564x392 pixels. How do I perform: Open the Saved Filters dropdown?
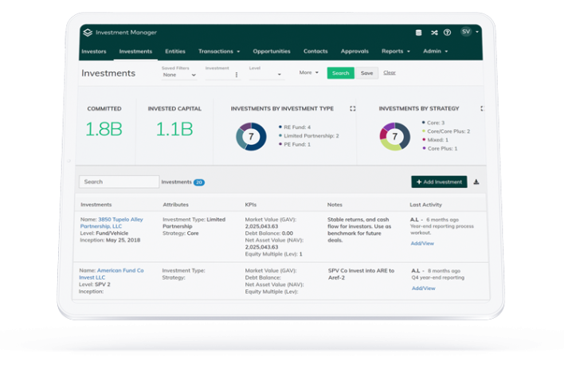pos(179,75)
